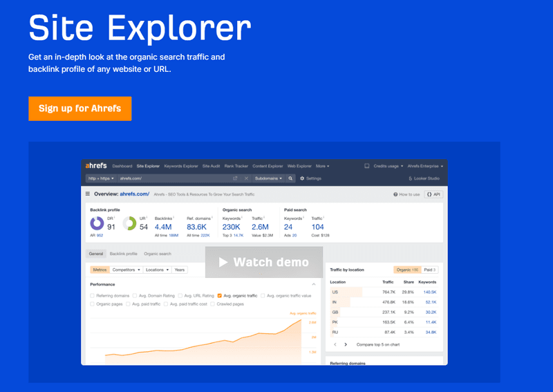553x392 pixels.
Task: Click the open-in-new-tab icon in the URL field
Action: point(235,178)
